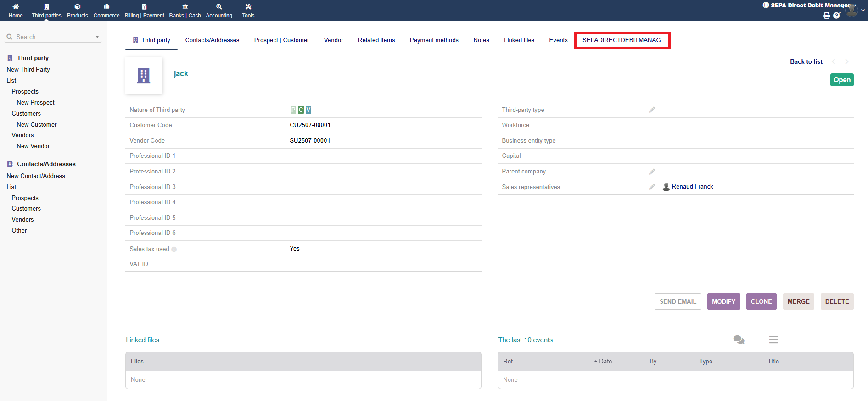
Task: Open the events list view icon
Action: coord(773,340)
